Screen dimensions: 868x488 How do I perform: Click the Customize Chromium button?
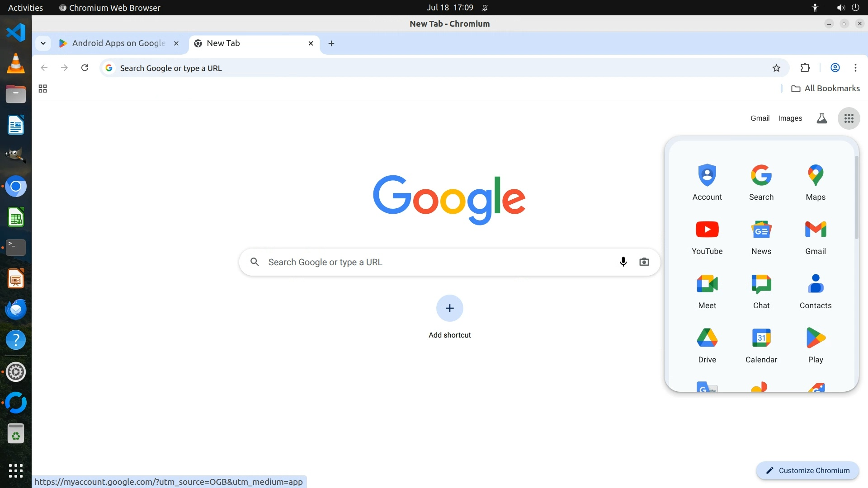pos(807,470)
